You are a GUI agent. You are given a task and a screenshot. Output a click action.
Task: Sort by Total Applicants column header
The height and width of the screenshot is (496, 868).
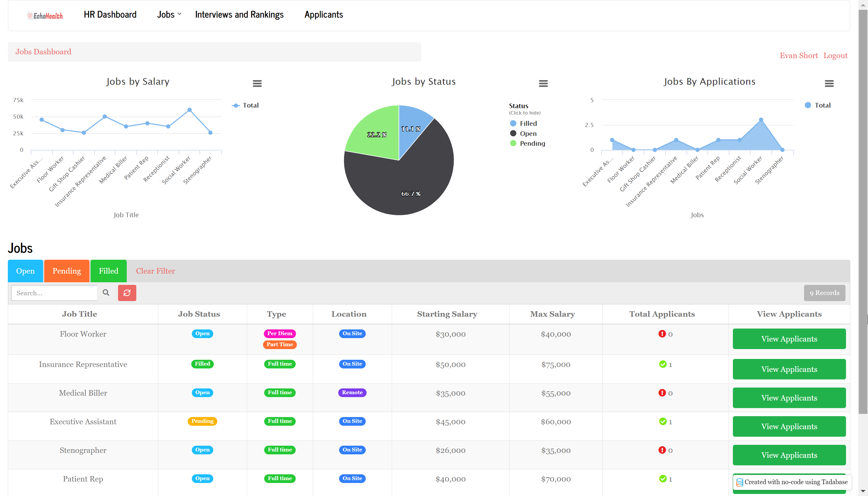click(x=662, y=314)
